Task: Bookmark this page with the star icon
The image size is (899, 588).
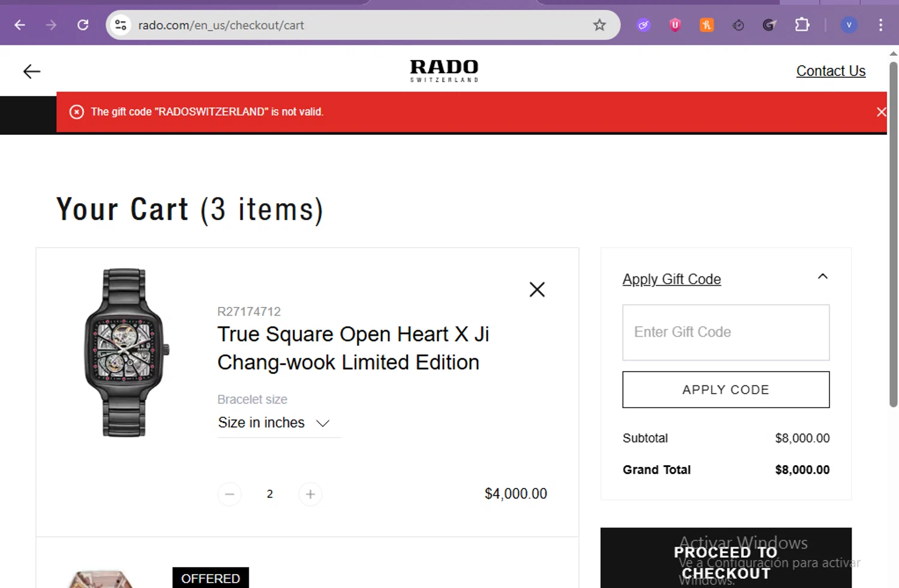Action: pyautogui.click(x=599, y=25)
